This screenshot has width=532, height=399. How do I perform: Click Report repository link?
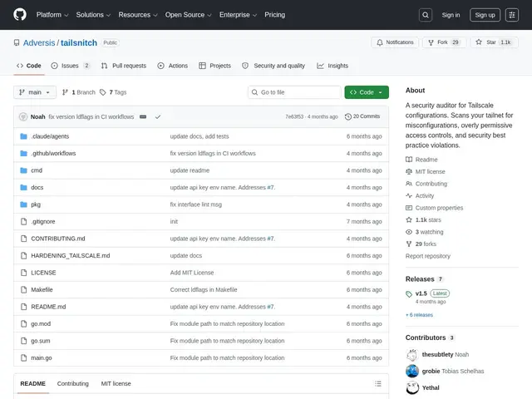428,256
